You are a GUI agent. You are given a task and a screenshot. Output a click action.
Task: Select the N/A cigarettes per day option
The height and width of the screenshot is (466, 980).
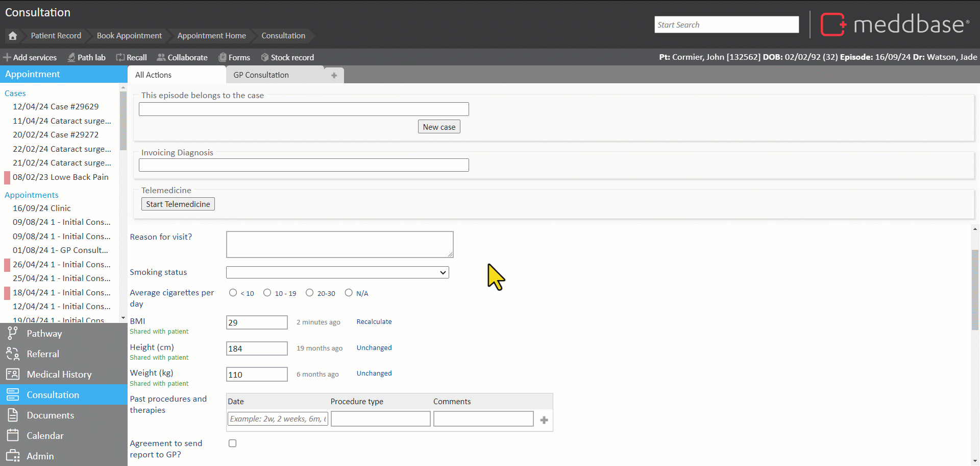349,293
